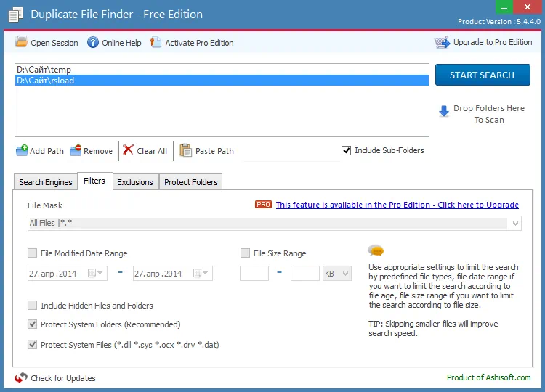The width and height of the screenshot is (545, 392).
Task: Click the Product Version 5.4.4.0 text
Action: coord(499,22)
